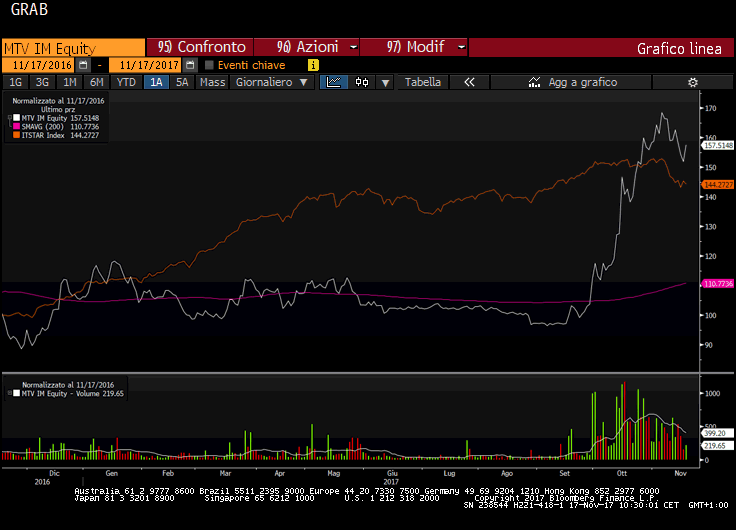Screen dimensions: 736x530
Task: Switch to the candlestick chart icon
Action: [x=362, y=82]
